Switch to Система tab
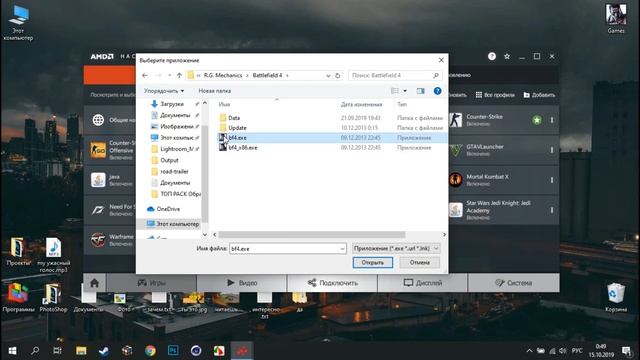640x360 pixels. (513, 283)
